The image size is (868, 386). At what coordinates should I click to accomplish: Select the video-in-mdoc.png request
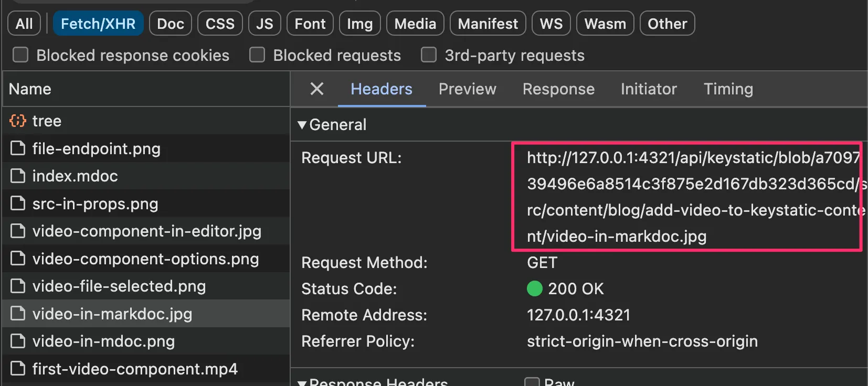tap(103, 341)
